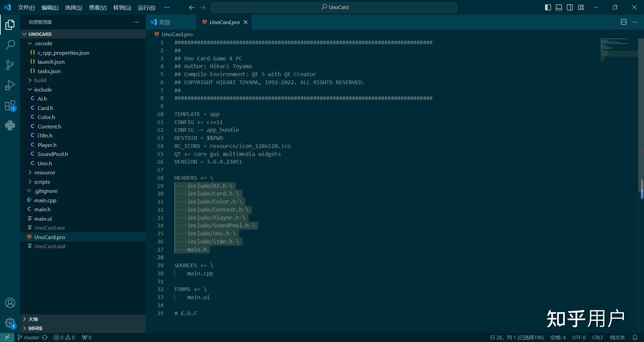Click the split editor icon

624,22
